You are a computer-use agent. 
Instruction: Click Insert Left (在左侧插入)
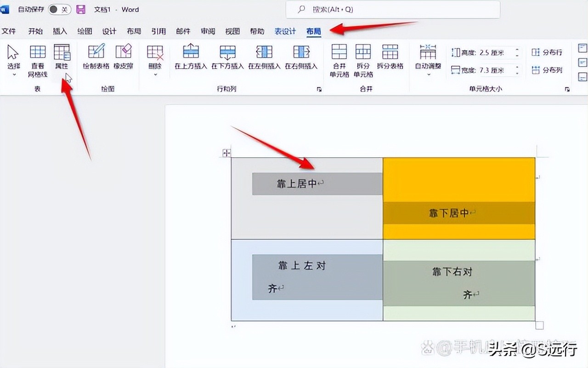click(x=264, y=57)
